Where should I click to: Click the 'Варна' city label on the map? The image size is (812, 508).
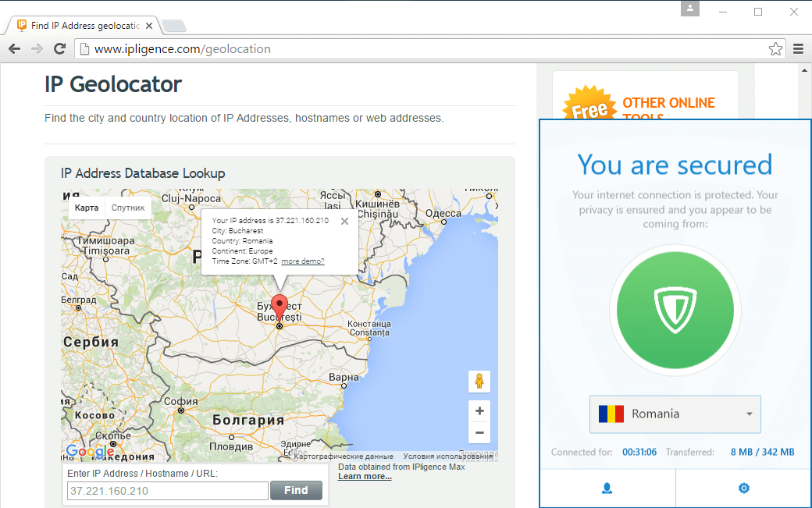click(344, 377)
